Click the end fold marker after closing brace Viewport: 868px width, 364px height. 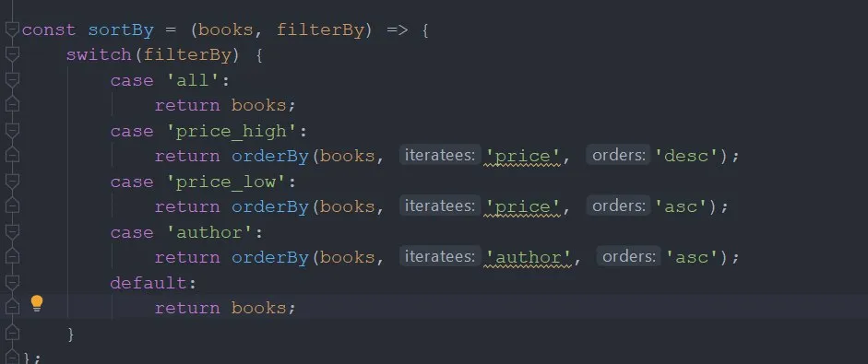[12, 358]
